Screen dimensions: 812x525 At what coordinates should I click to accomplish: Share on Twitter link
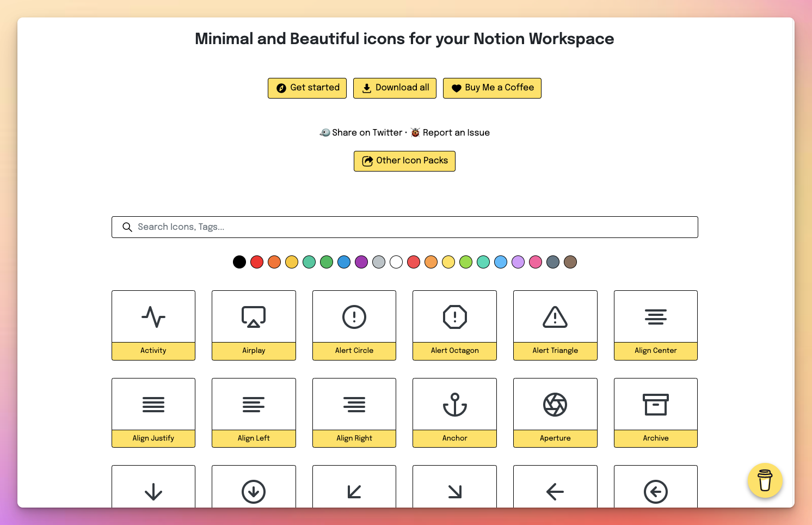pyautogui.click(x=361, y=132)
